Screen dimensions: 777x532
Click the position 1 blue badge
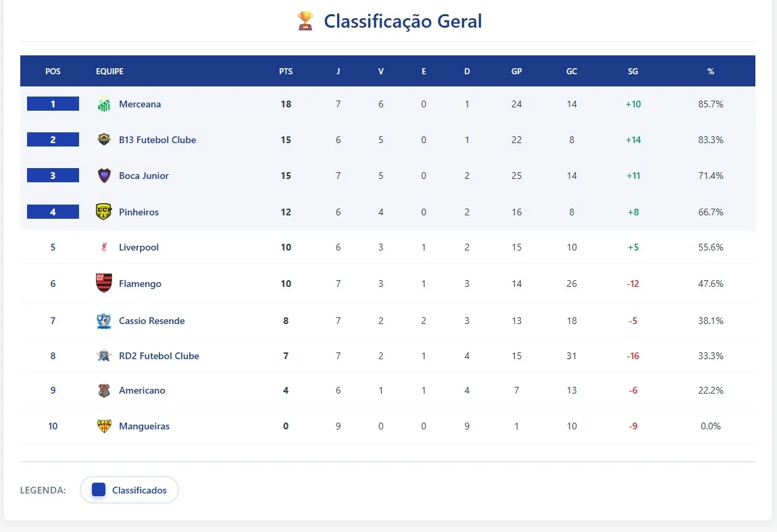tap(53, 104)
